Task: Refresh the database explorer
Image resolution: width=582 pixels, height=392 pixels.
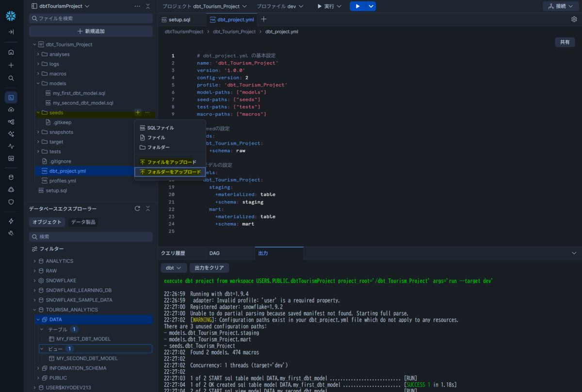Action: tap(137, 208)
